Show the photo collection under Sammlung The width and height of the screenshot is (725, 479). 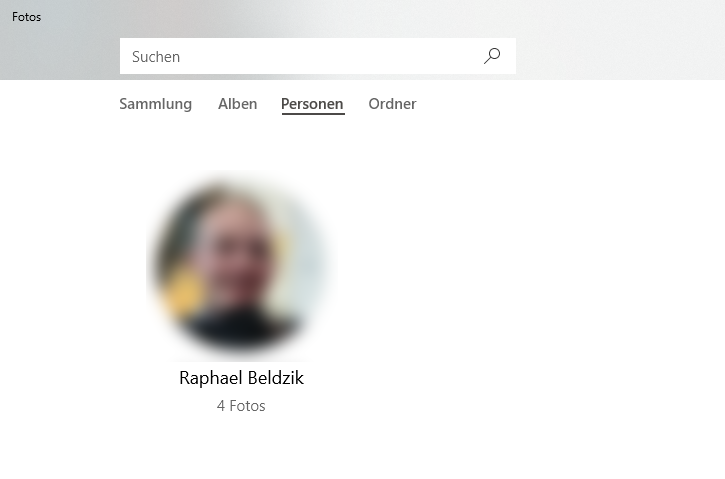[155, 104]
